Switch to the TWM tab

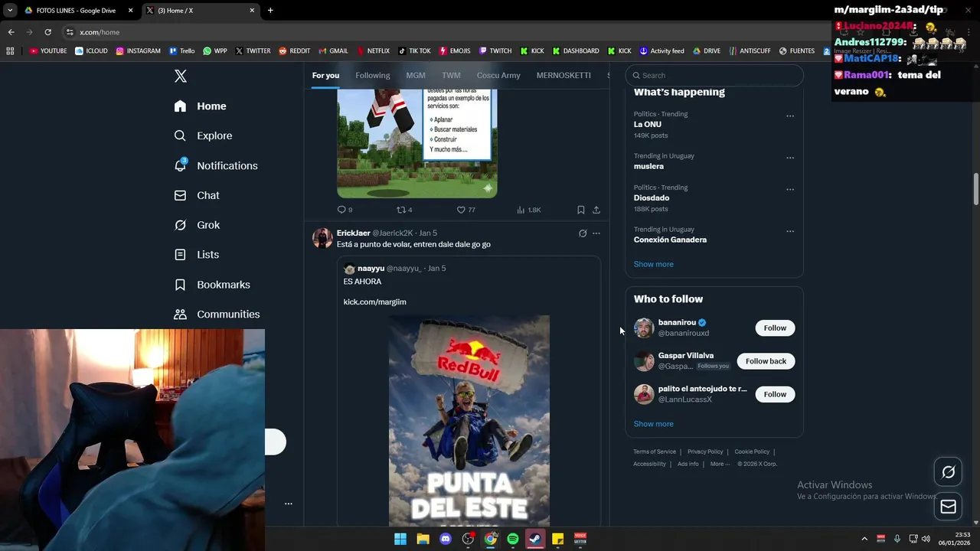pyautogui.click(x=451, y=75)
